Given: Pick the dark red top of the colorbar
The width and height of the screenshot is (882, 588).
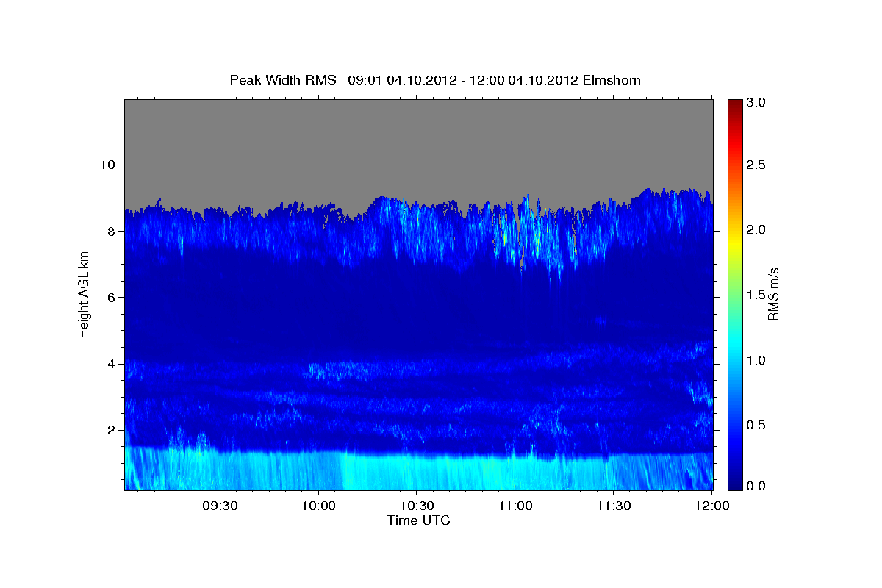Looking at the screenshot, I should pyautogui.click(x=735, y=104).
